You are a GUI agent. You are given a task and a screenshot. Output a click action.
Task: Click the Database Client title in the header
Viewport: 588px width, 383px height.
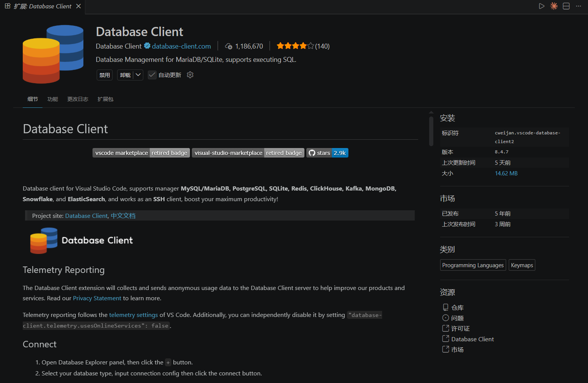140,32
